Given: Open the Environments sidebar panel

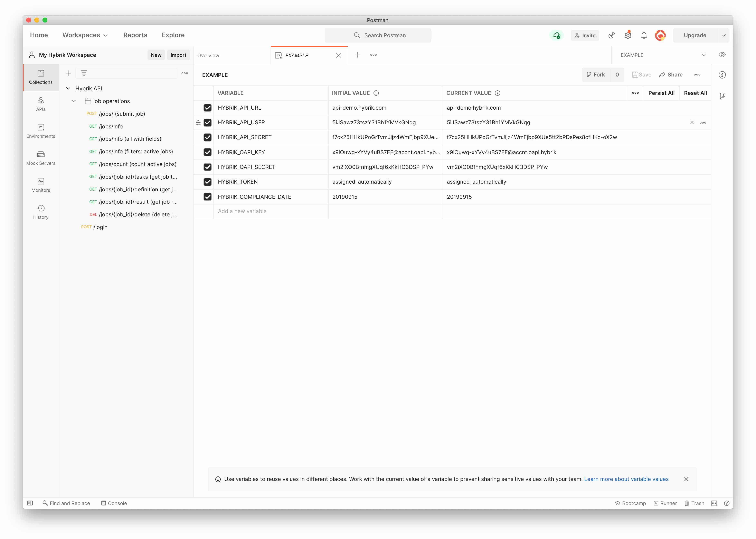Looking at the screenshot, I should click(41, 131).
